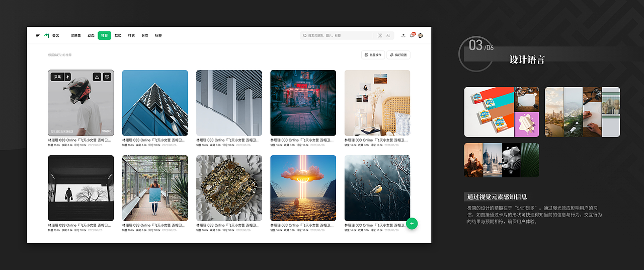Open the gold ornament pattern thumbnail
The height and width of the screenshot is (270, 644).
coord(229,188)
